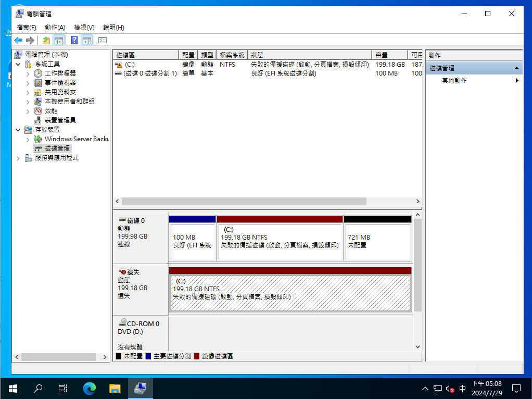Screen dimensions: 532x399
Task: Select 工作排程器 in the tree
Action: (x=60, y=73)
